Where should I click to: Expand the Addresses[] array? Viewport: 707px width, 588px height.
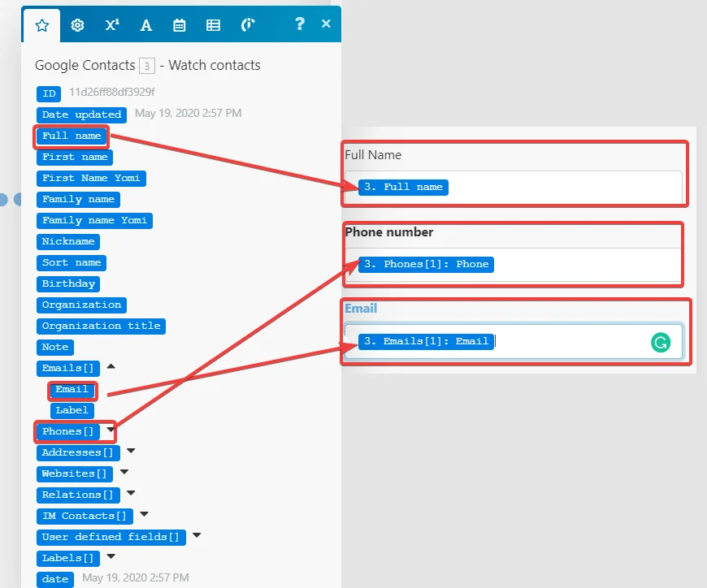(131, 451)
